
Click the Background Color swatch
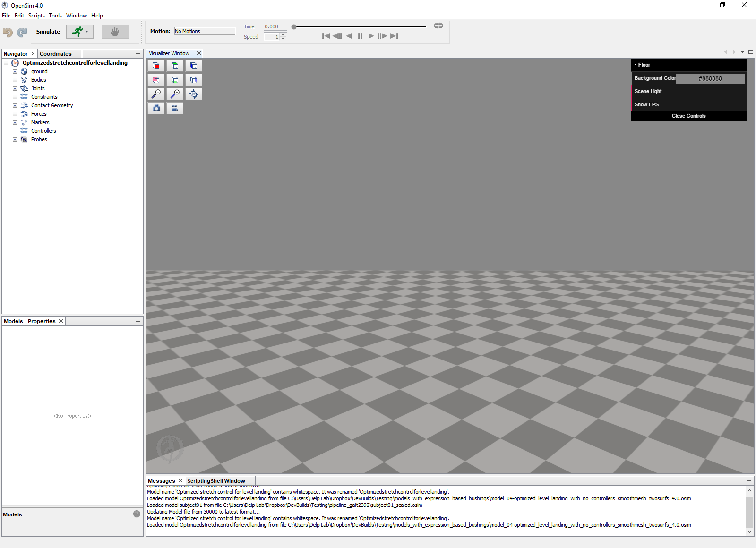point(710,78)
